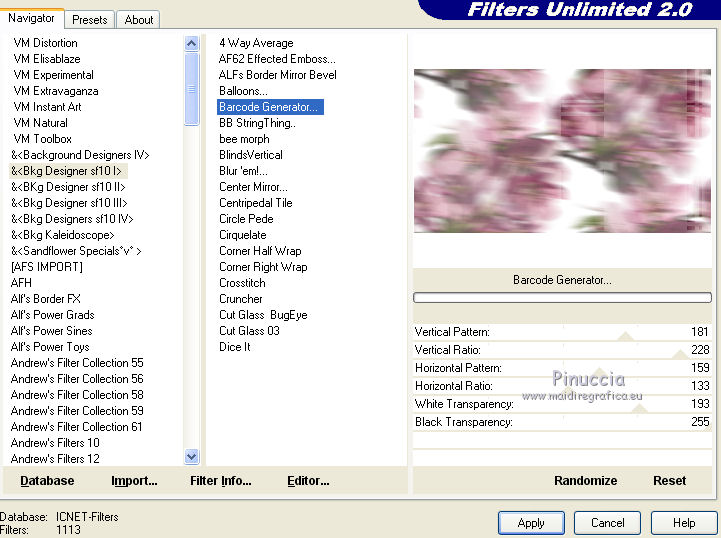
Task: Open the Import... dialog
Action: [x=134, y=481]
